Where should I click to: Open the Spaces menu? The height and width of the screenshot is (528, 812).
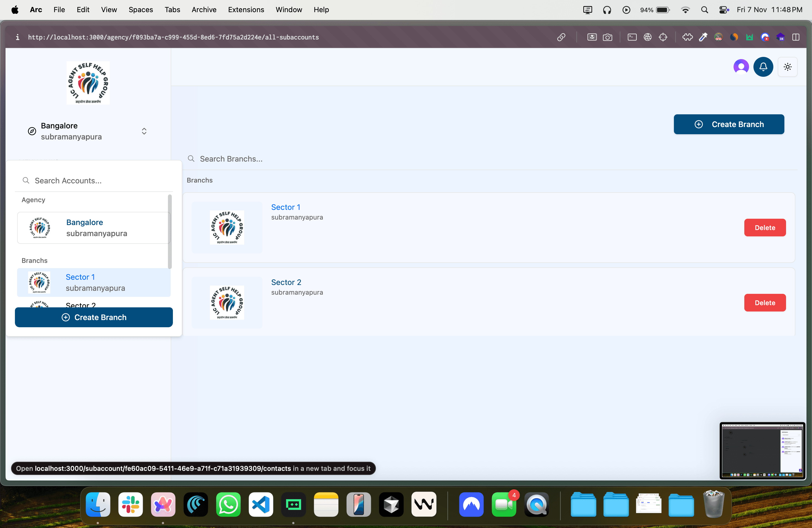(x=141, y=10)
